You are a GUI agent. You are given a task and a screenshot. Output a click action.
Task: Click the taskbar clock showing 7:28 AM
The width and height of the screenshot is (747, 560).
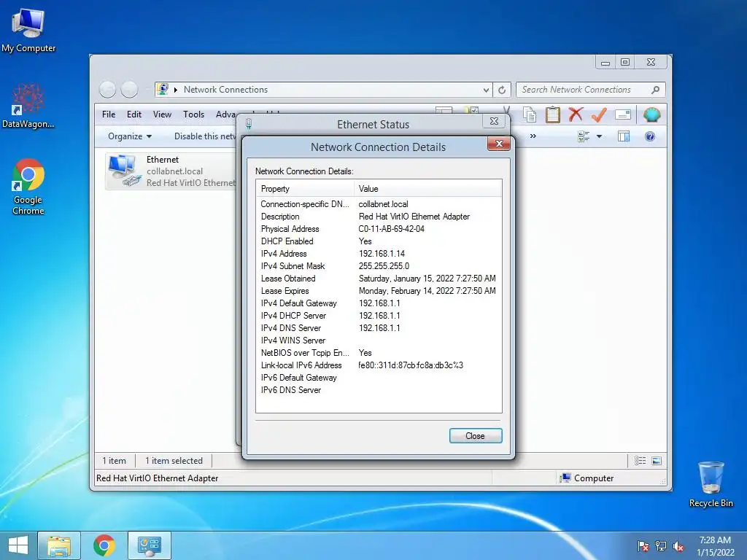(x=715, y=546)
